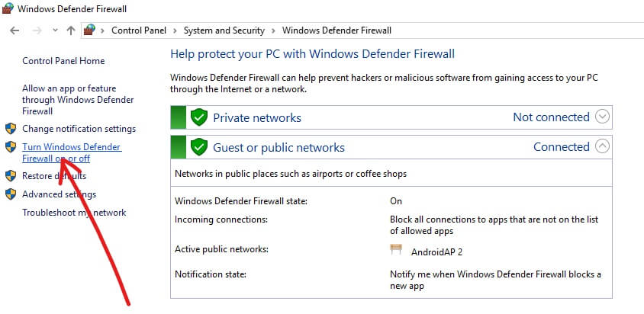This screenshot has height=314, width=644.
Task: Click the back navigation arrow
Action: click(x=14, y=30)
